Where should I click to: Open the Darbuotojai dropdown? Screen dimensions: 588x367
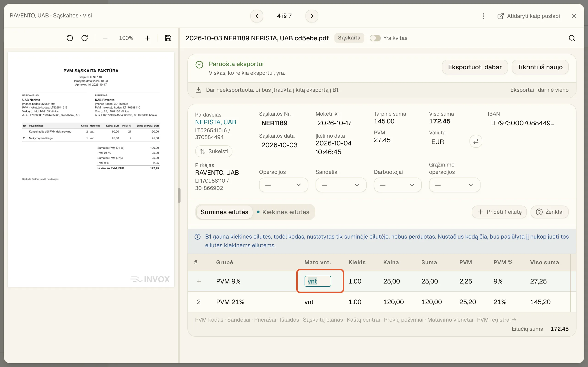(x=398, y=185)
